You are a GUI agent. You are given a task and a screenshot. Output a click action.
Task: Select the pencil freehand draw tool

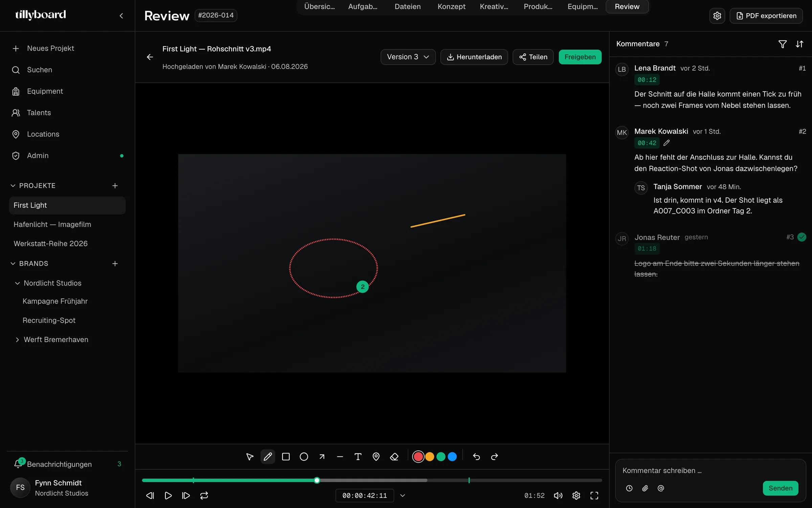click(x=268, y=457)
